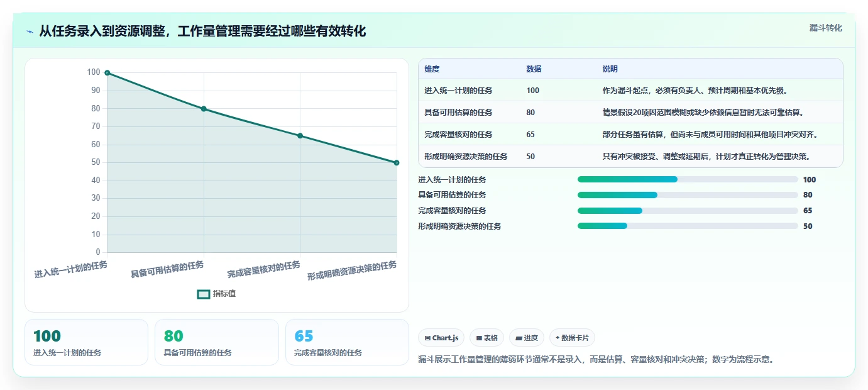
Task: Click the description starting 情景假设20项
Action: (x=703, y=113)
